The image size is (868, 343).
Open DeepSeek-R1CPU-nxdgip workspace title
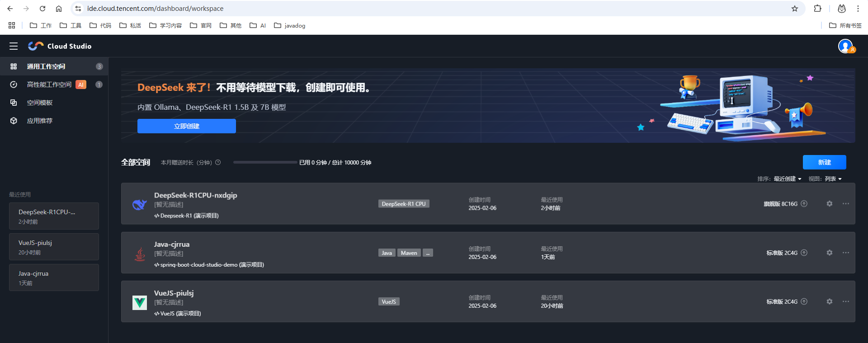point(195,195)
